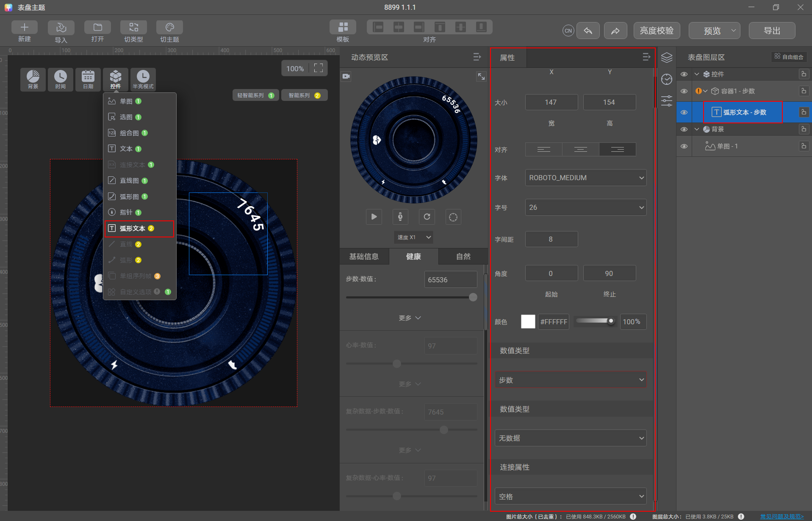812x521 pixels.
Task: Open the 模板 template grid icon
Action: pyautogui.click(x=343, y=27)
